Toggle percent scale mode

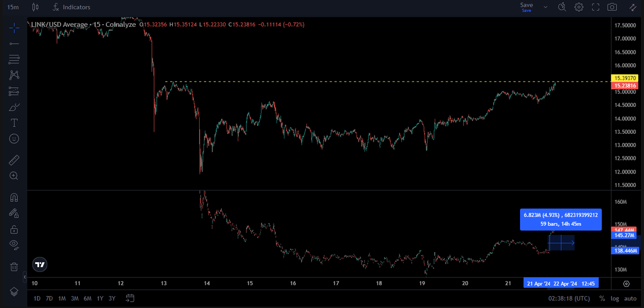pyautogui.click(x=602, y=298)
